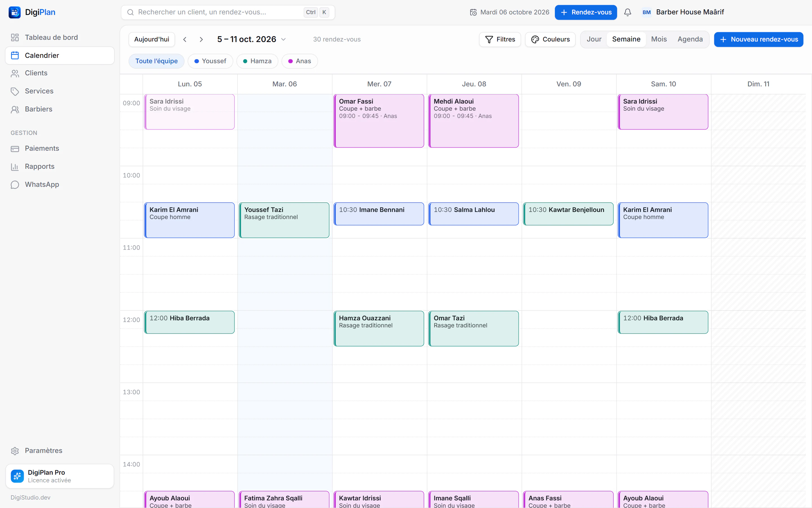Go to next week arrow

tap(201, 39)
